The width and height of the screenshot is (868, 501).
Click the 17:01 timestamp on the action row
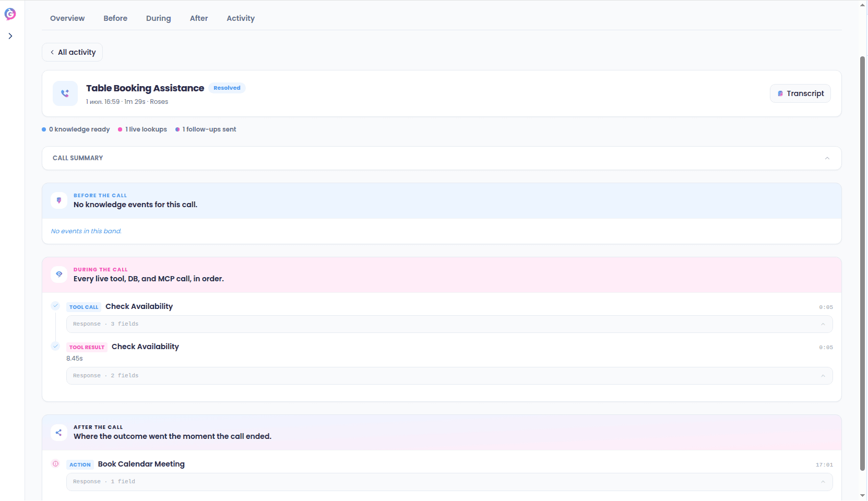824,465
